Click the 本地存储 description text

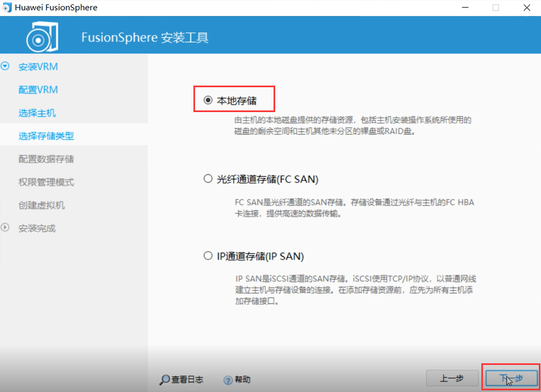[x=353, y=125]
